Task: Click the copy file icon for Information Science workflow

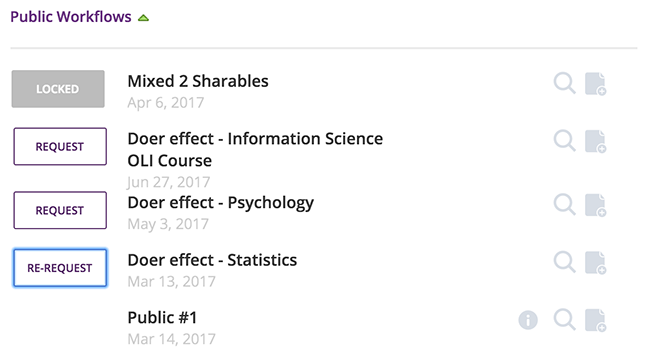Action: (596, 141)
